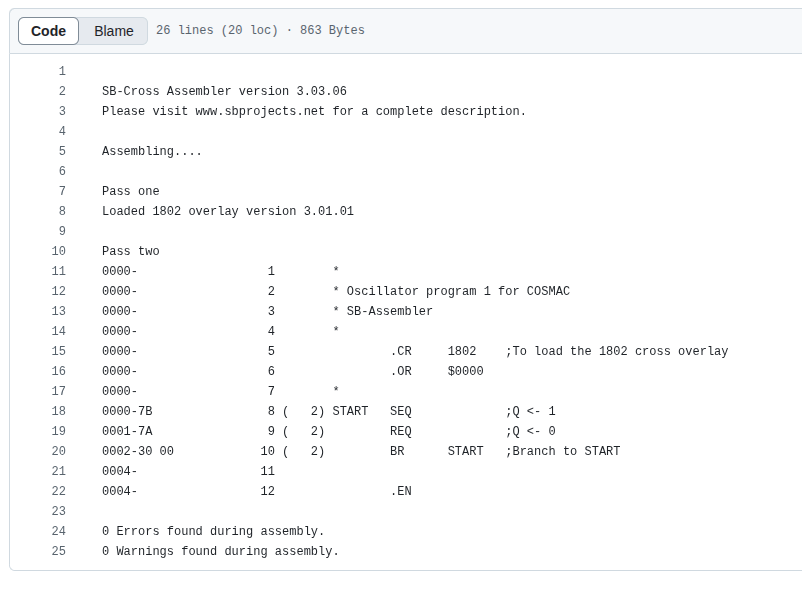Viewport: 802px width, 597px height.
Task: Click the '0 Errors found during assembly' text
Action: 213,531
